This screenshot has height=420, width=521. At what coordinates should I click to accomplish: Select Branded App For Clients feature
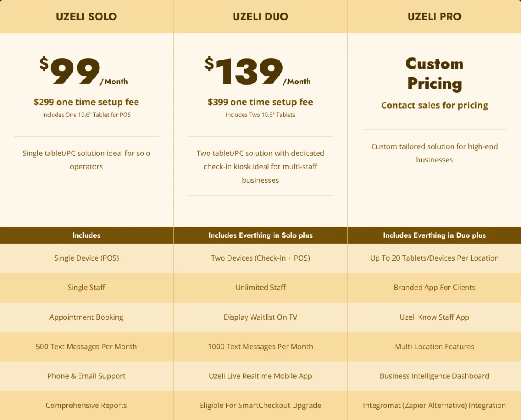point(435,288)
